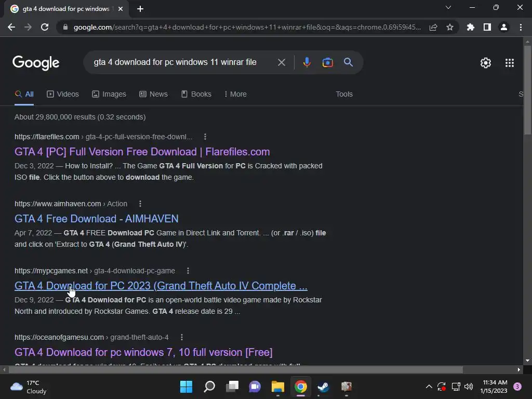Click the mypcgames.net URL breadcrumb

click(95, 271)
